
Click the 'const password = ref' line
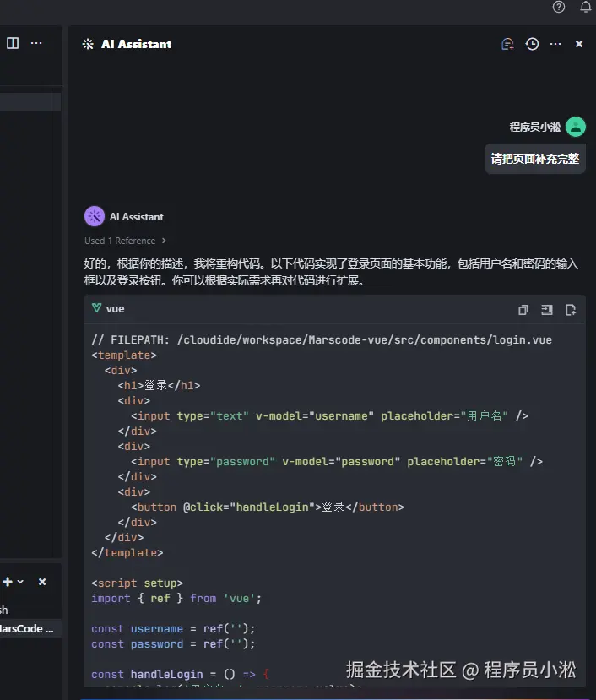(x=173, y=643)
